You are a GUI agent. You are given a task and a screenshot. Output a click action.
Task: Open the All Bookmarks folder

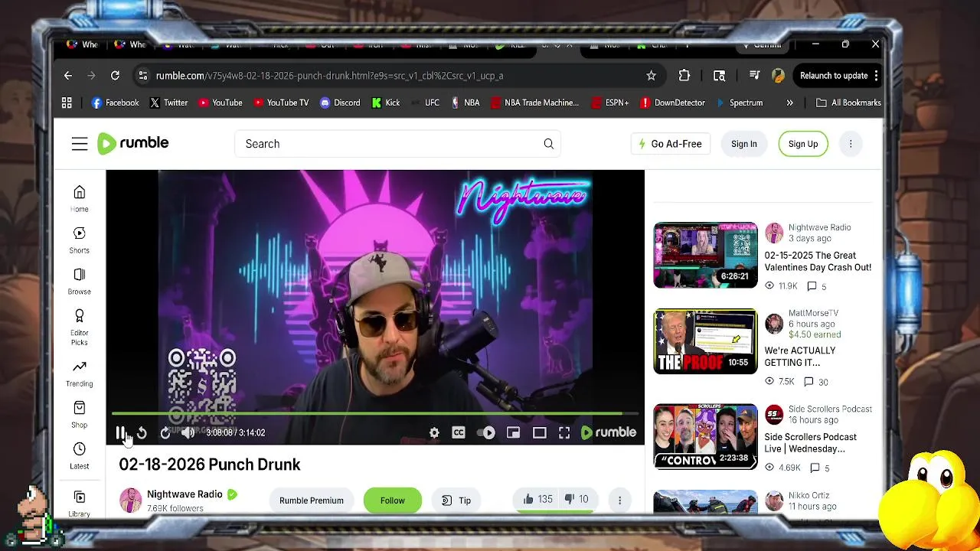click(x=848, y=103)
